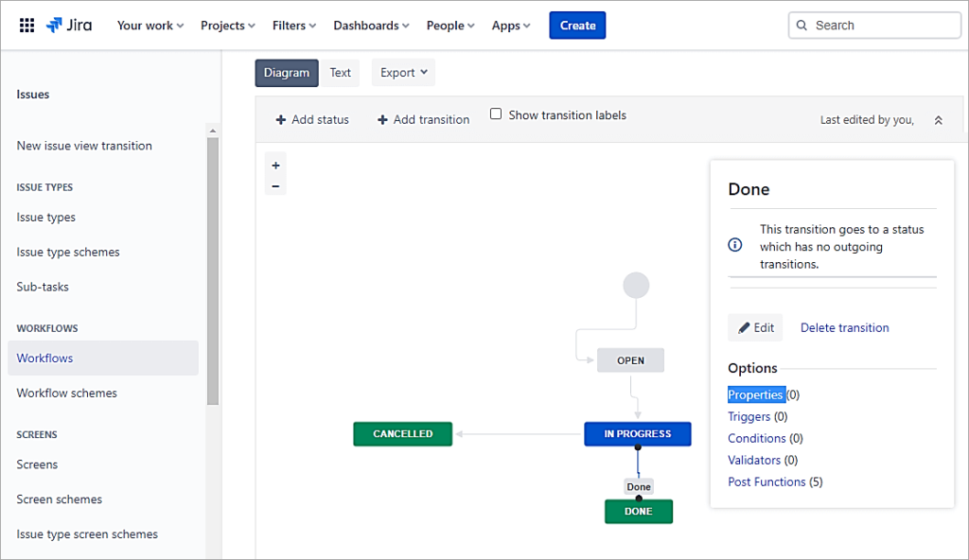Zoom out of the diagram with minus icon
The height and width of the screenshot is (560, 969).
(x=275, y=185)
